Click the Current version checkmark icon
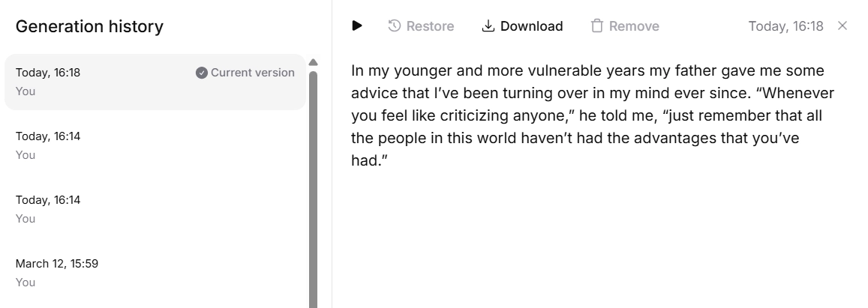The height and width of the screenshot is (308, 868). (202, 73)
